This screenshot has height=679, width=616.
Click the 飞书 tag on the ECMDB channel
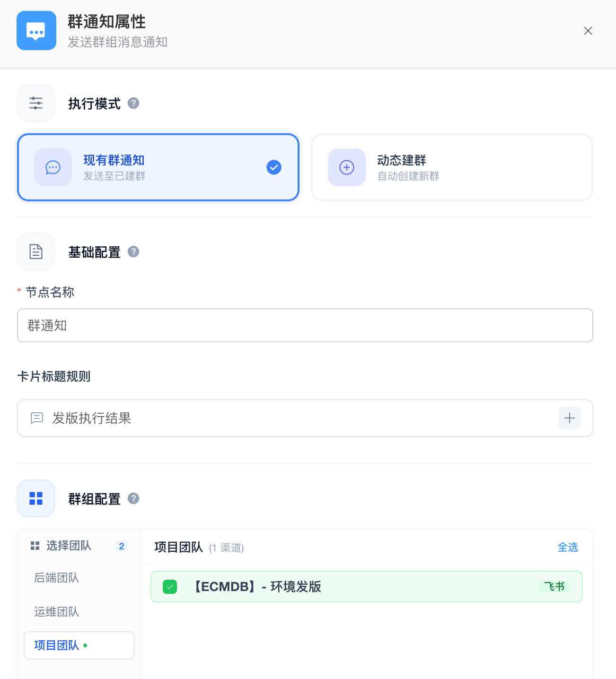click(554, 586)
